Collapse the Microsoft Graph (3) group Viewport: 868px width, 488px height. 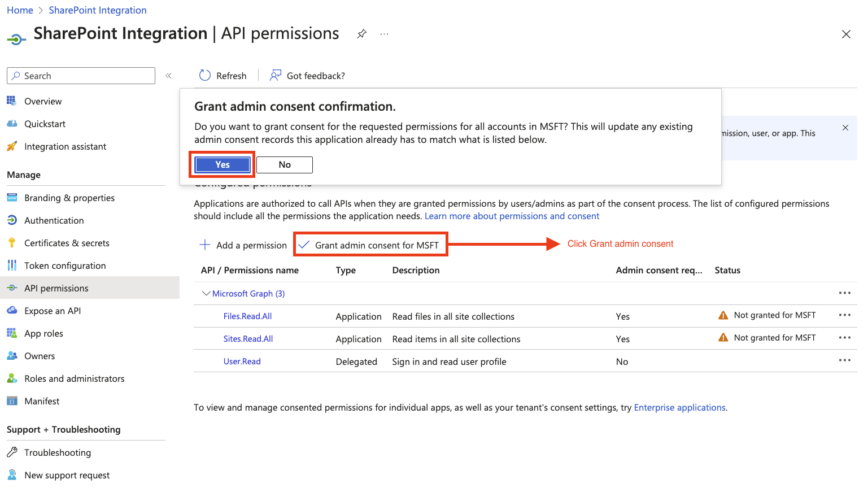[x=206, y=293]
